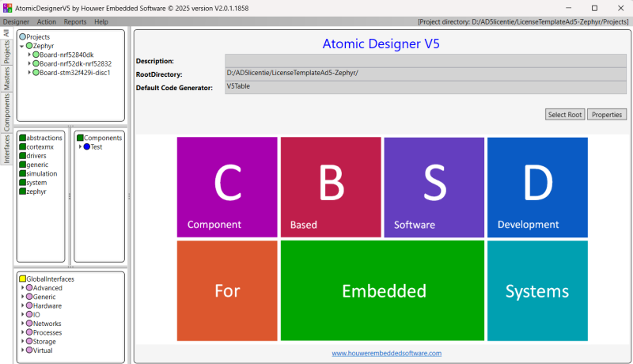Viewport: 633px width, 364px height.
Task: Open the Reports menu
Action: click(75, 22)
